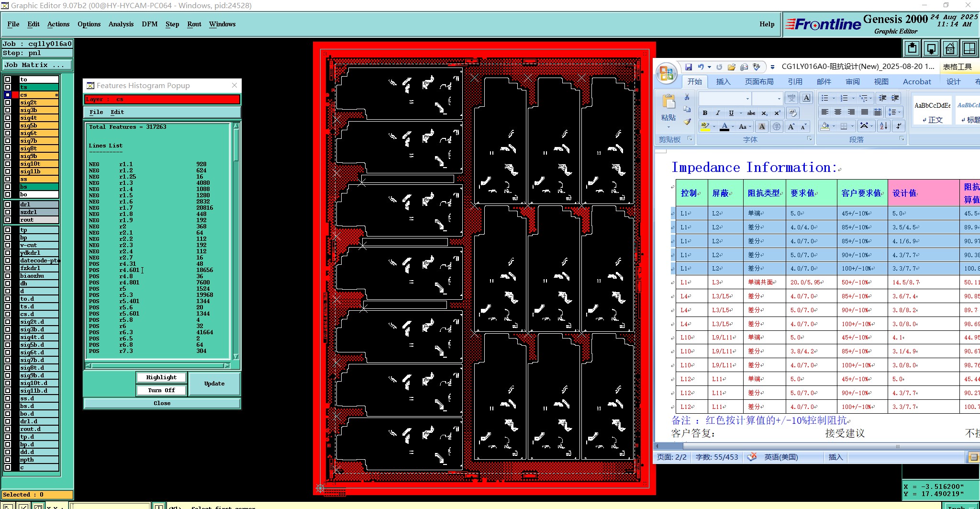The height and width of the screenshot is (509, 980).
Task: Open the bullets list dropdown arrow
Action: (x=834, y=98)
